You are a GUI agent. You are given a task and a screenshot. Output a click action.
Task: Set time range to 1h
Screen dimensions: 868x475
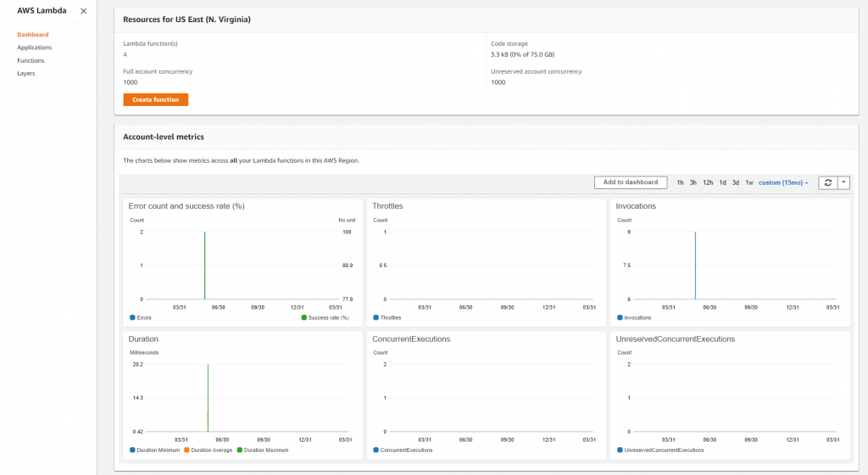point(680,182)
